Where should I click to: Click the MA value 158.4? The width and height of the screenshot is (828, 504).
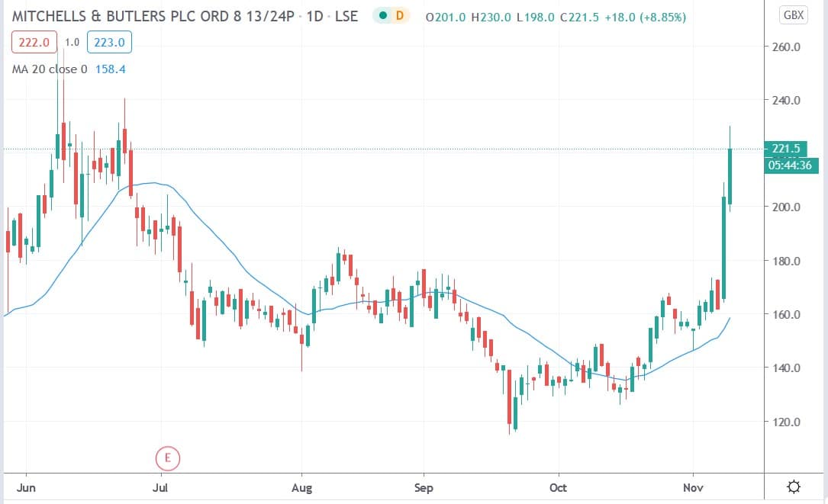click(x=111, y=69)
